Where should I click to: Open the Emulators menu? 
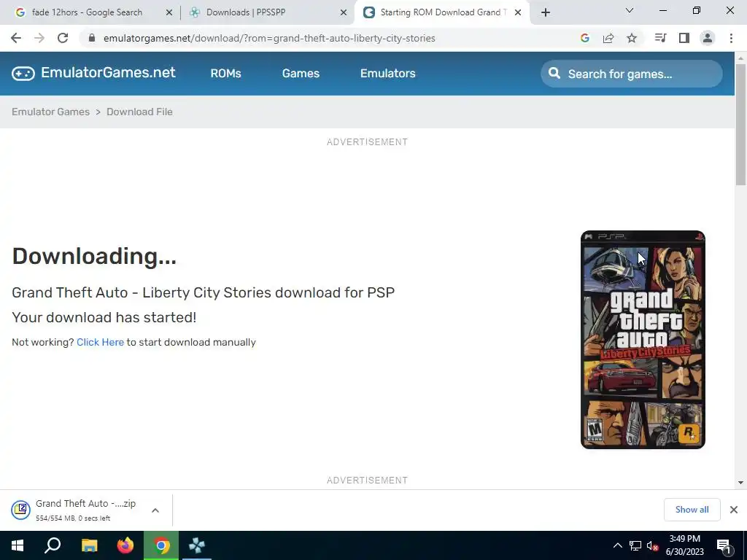[x=388, y=74]
